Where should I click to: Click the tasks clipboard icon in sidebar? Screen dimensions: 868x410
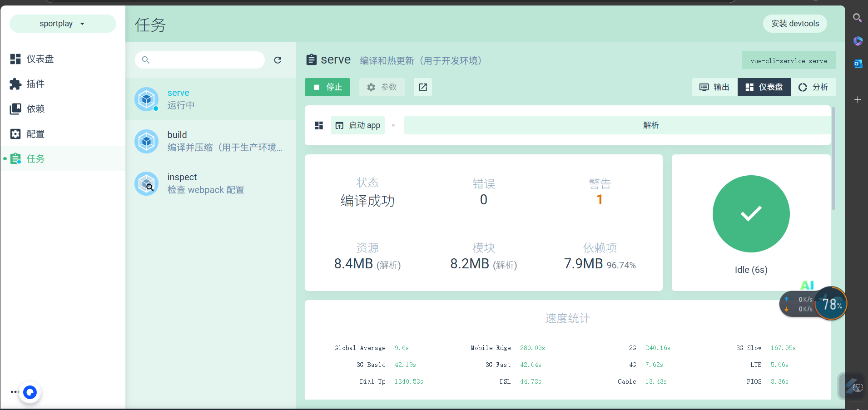15,159
